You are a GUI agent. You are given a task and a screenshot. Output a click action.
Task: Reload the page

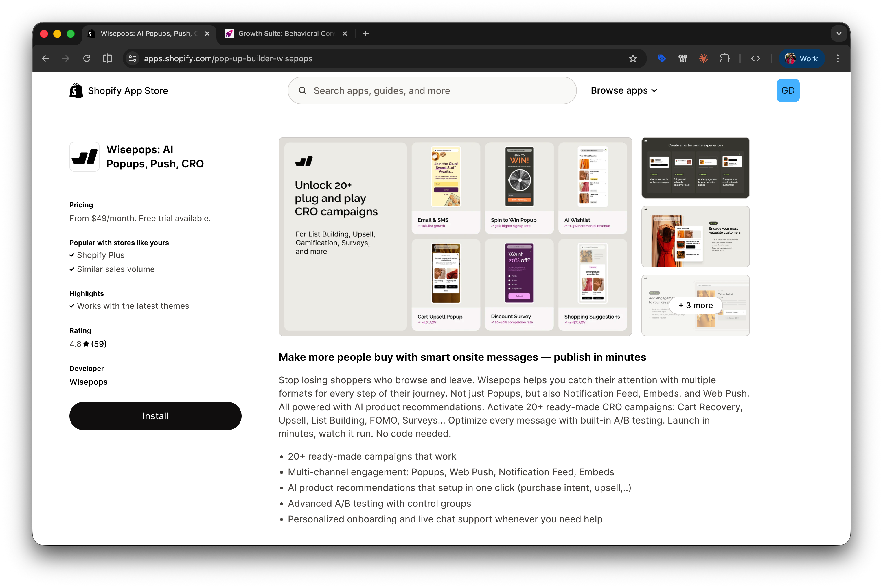pyautogui.click(x=87, y=58)
